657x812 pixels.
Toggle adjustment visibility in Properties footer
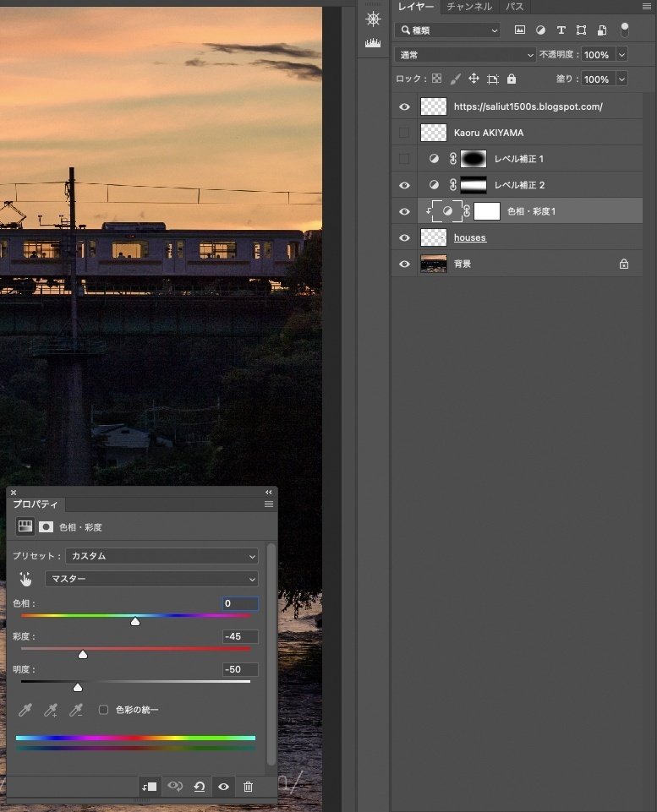pyautogui.click(x=223, y=787)
